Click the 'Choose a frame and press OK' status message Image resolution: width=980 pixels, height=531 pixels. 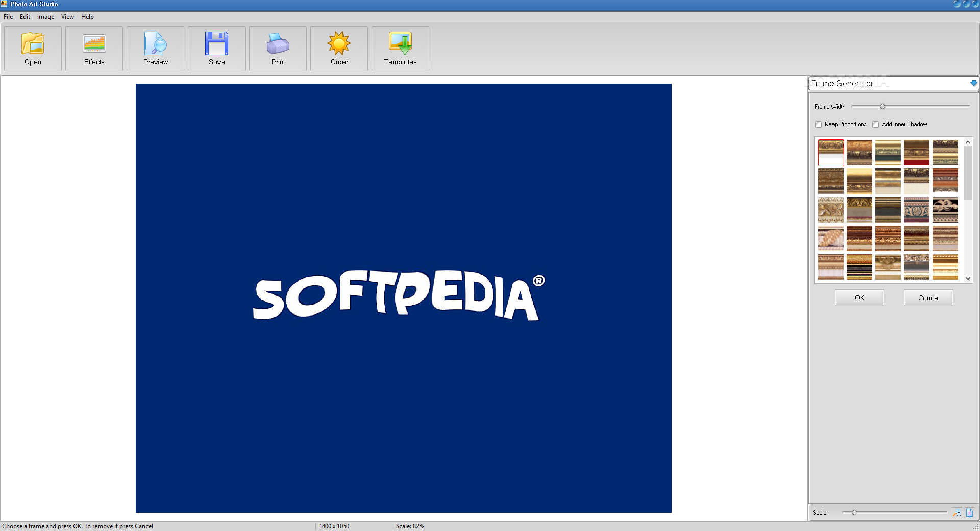[78, 526]
